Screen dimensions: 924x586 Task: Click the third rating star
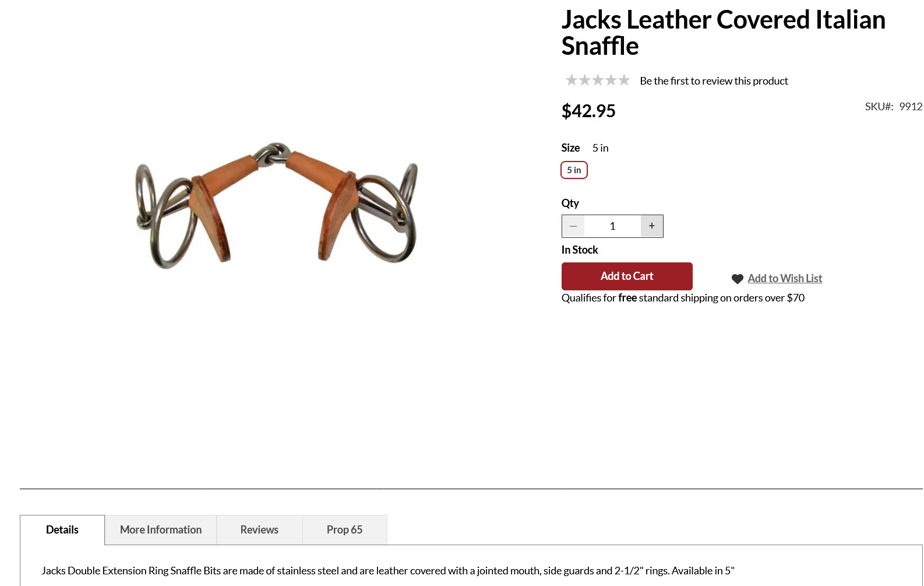[598, 80]
